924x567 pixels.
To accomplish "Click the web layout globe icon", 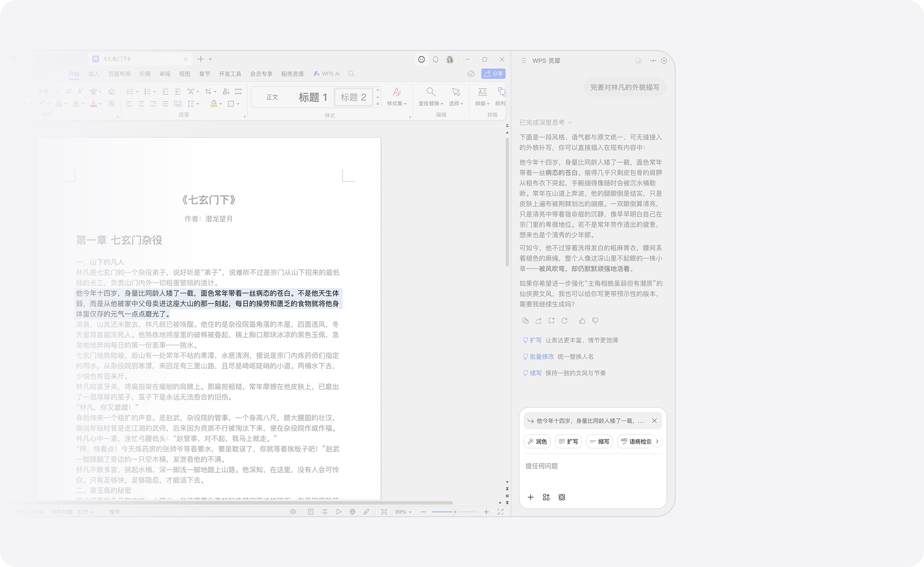I will pyautogui.click(x=352, y=512).
